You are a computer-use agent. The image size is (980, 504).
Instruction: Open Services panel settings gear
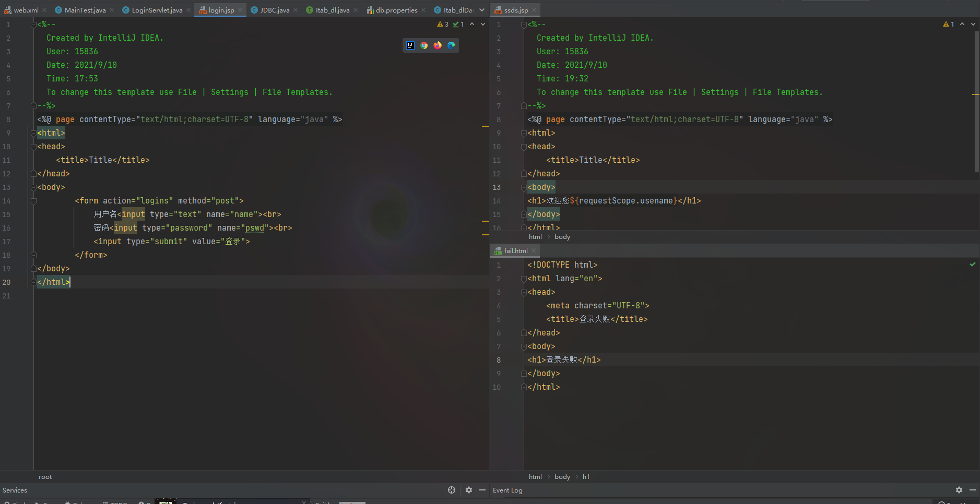tap(469, 490)
